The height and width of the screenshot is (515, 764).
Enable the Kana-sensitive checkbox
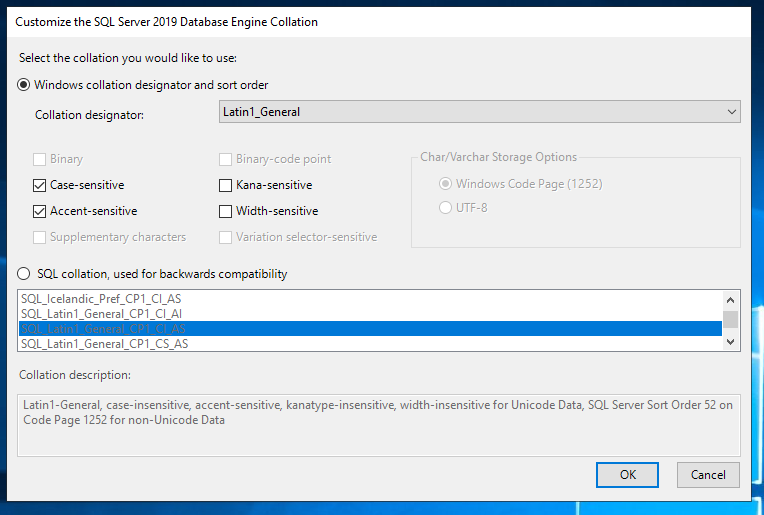coord(225,185)
